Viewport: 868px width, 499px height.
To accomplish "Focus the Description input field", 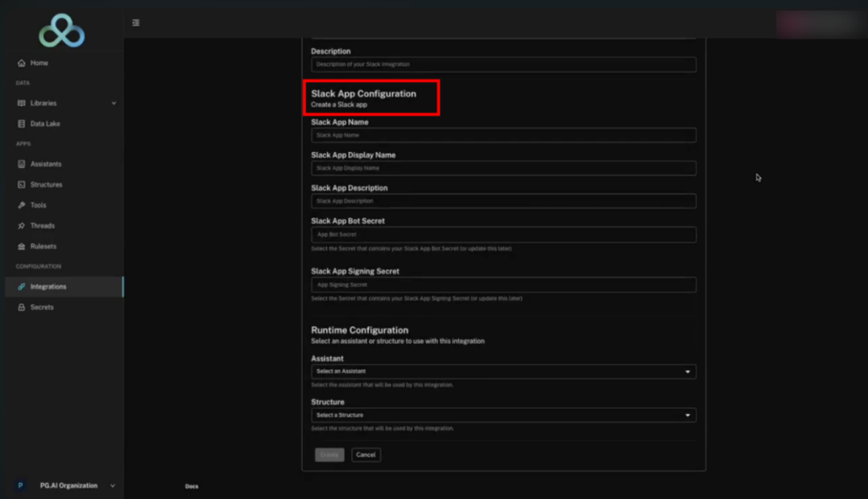I will (x=503, y=64).
